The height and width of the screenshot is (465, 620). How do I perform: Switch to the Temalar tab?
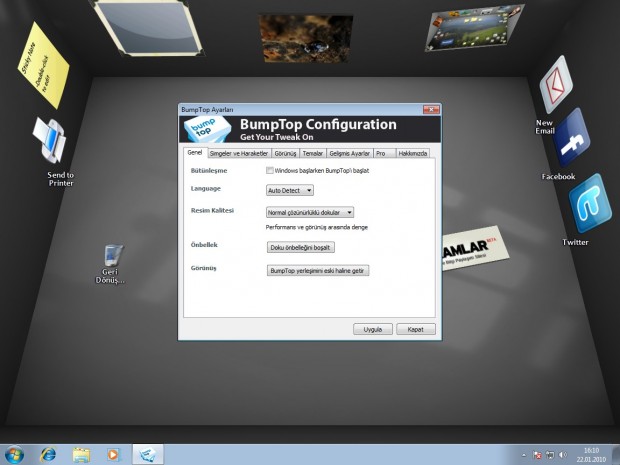pos(313,153)
